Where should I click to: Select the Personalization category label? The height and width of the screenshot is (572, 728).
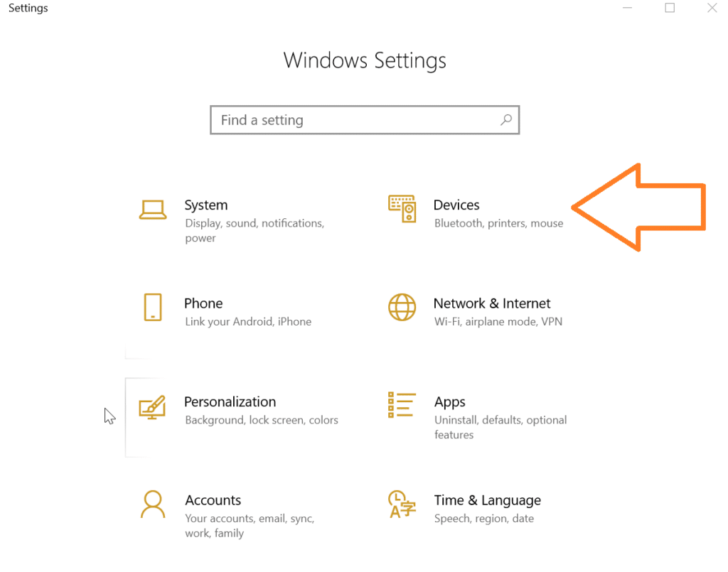(x=230, y=401)
